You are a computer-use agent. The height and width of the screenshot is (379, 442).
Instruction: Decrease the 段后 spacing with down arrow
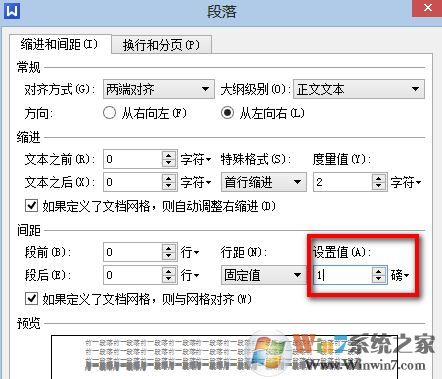169,279
